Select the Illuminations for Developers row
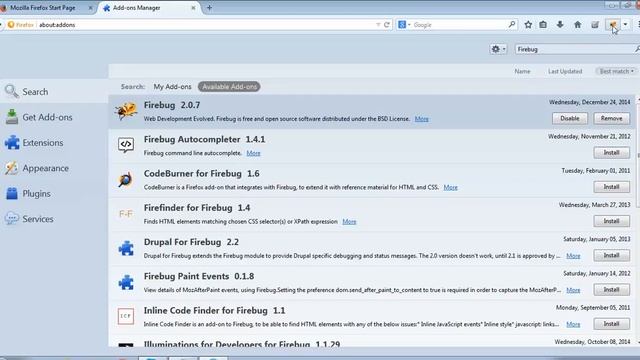 [372, 342]
